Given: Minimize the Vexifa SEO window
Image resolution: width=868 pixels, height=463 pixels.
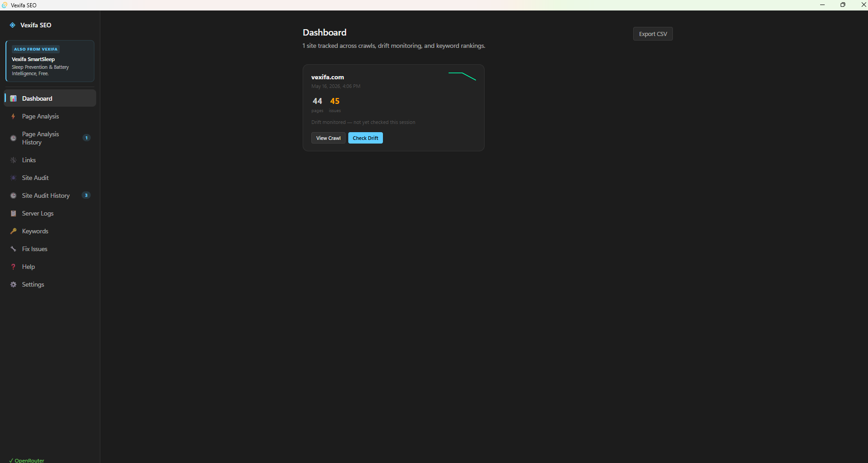Looking at the screenshot, I should point(822,5).
